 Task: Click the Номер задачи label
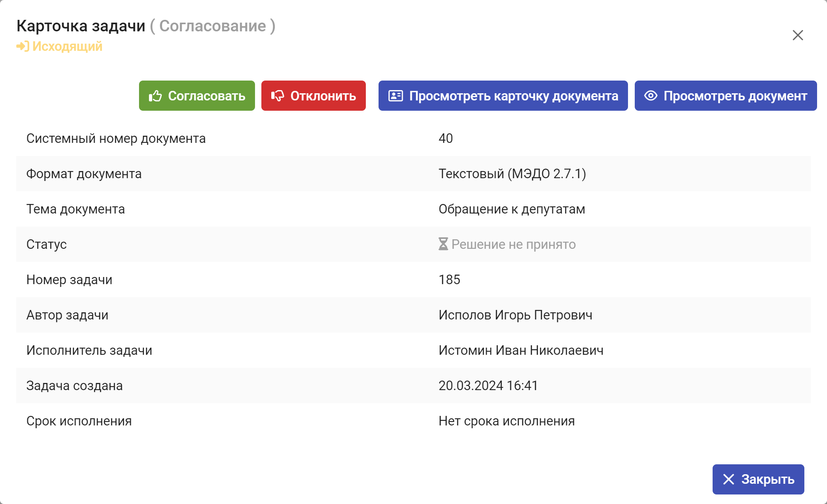pyautogui.click(x=69, y=280)
